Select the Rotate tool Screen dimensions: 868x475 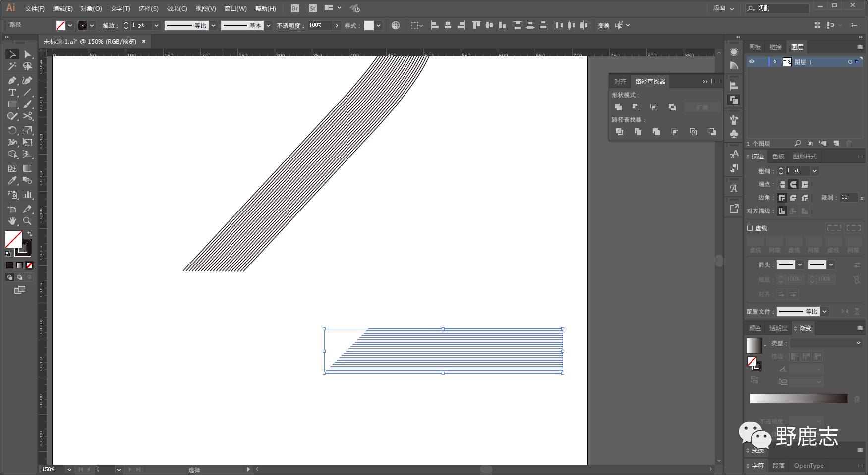[12, 130]
